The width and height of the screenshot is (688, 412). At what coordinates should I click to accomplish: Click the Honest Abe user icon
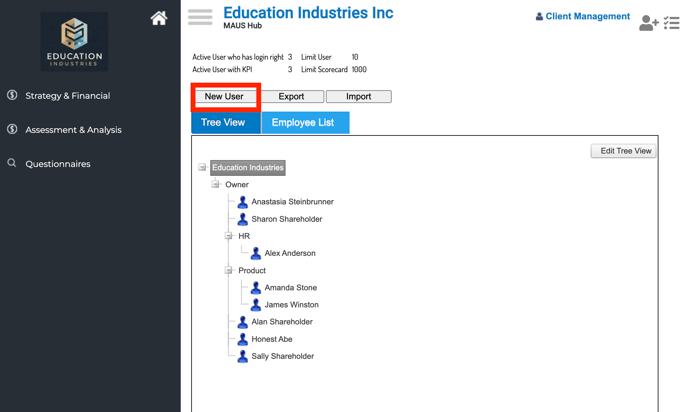coord(242,339)
